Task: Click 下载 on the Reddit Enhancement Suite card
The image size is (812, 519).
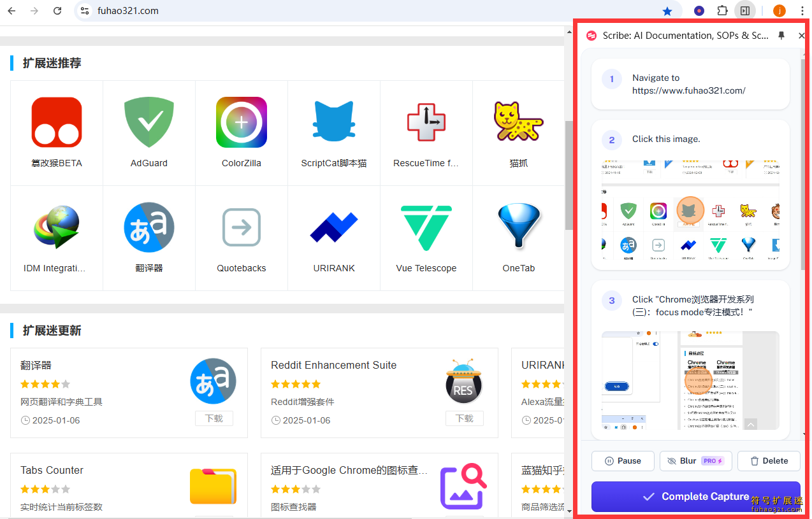Action: 465,418
